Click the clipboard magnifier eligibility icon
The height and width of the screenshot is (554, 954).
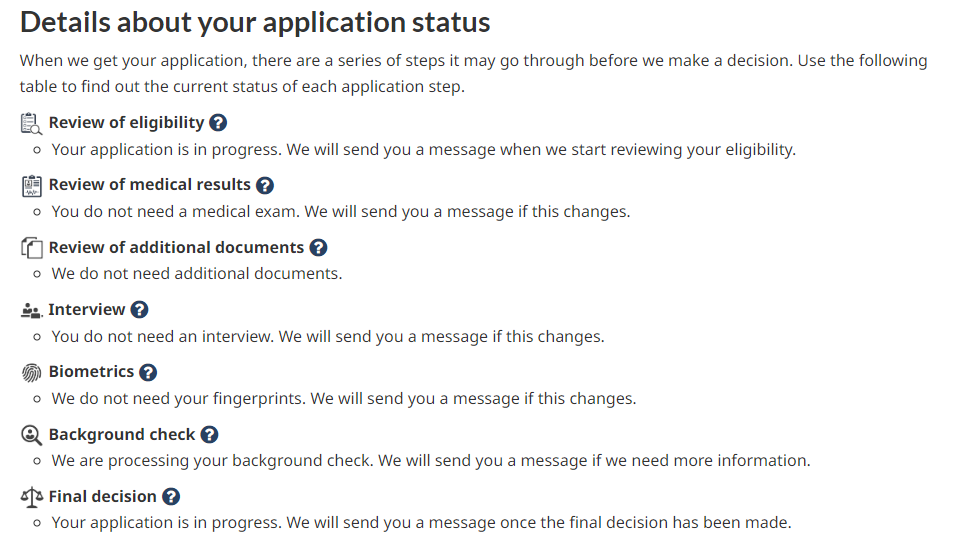[31, 123]
